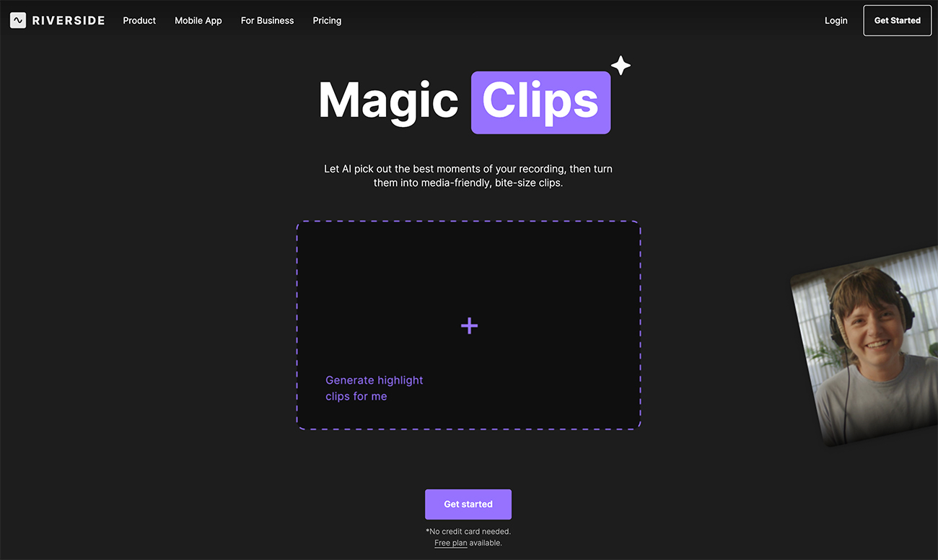Click the Login link
The width and height of the screenshot is (938, 560).
[836, 20]
